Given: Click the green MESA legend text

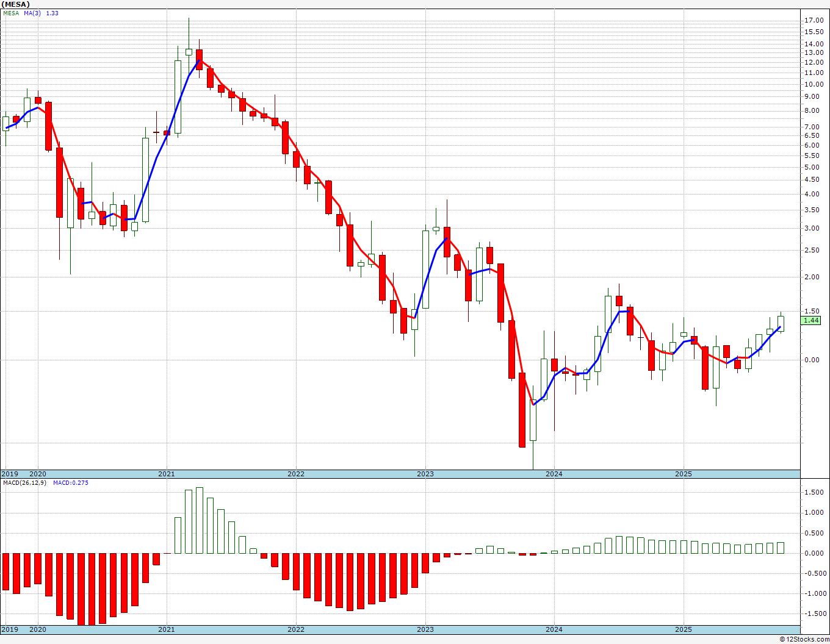Looking at the screenshot, I should [11, 13].
